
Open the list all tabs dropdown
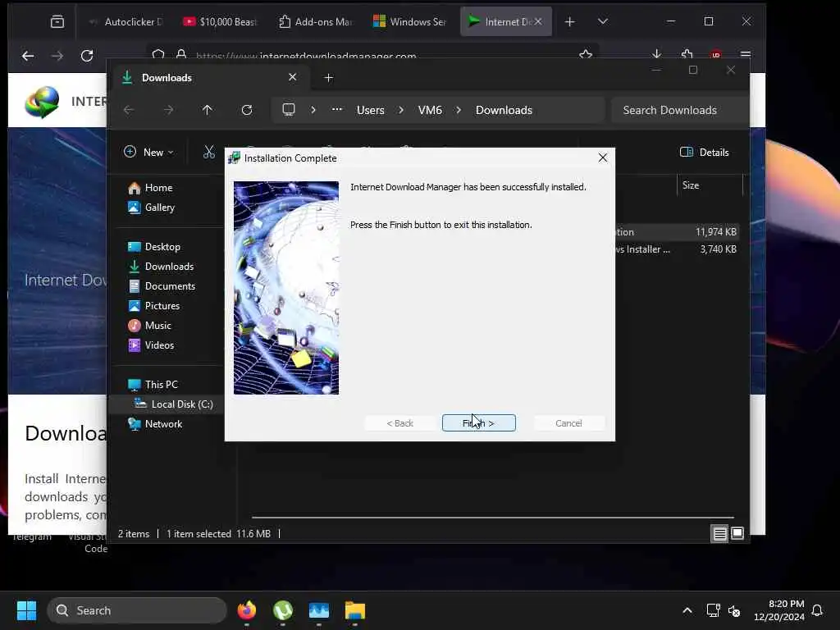point(603,21)
